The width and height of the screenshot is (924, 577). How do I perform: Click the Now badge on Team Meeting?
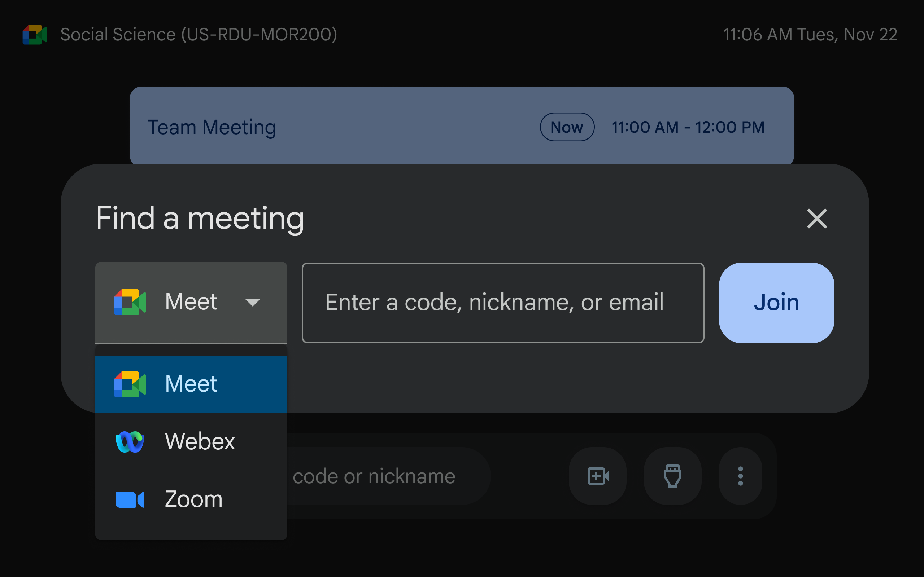click(x=567, y=127)
